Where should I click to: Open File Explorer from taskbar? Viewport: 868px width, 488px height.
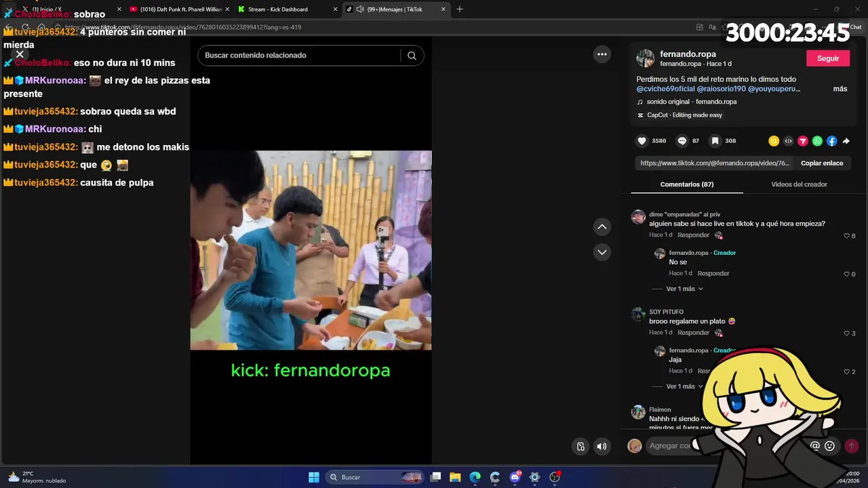pyautogui.click(x=455, y=477)
